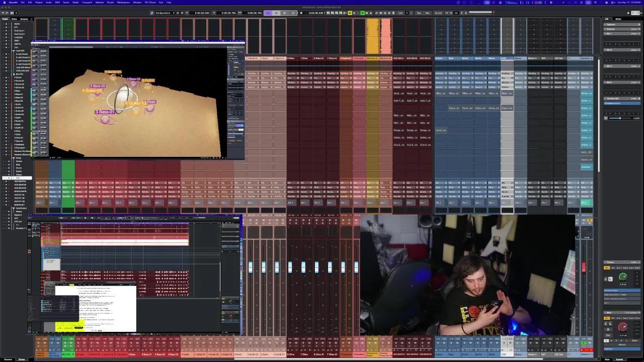Click the last blue fader cap in mixer
This screenshot has width=644, height=362.
pos(356,267)
